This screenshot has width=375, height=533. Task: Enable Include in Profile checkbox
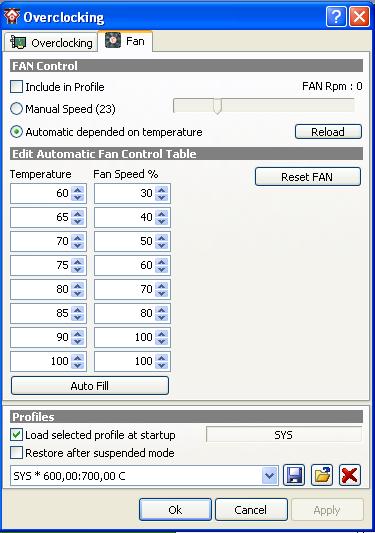pyautogui.click(x=16, y=87)
